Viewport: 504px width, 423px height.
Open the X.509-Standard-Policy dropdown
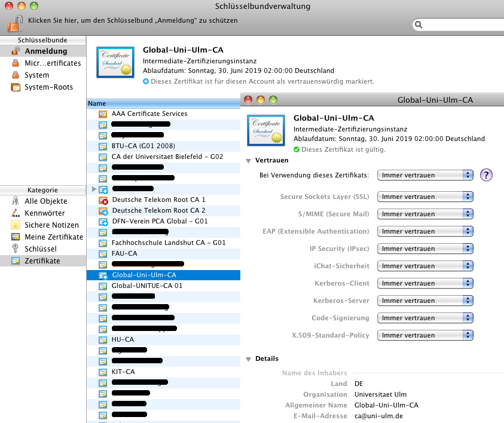pyautogui.click(x=425, y=335)
